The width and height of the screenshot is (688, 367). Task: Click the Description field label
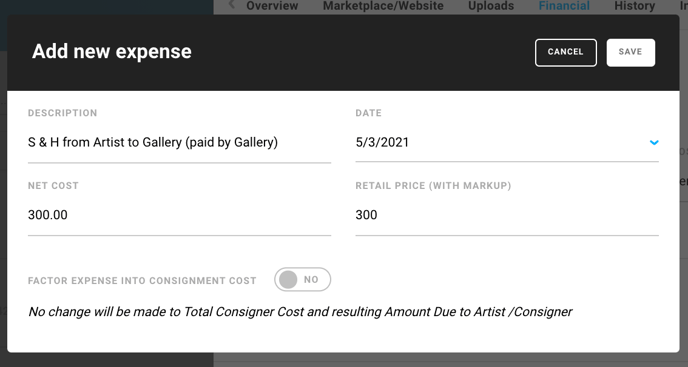tap(63, 113)
